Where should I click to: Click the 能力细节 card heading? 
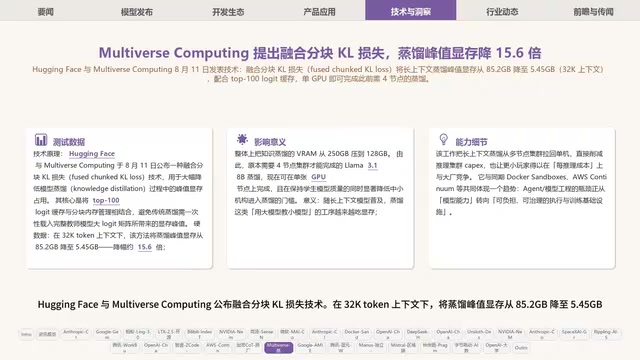click(x=471, y=142)
